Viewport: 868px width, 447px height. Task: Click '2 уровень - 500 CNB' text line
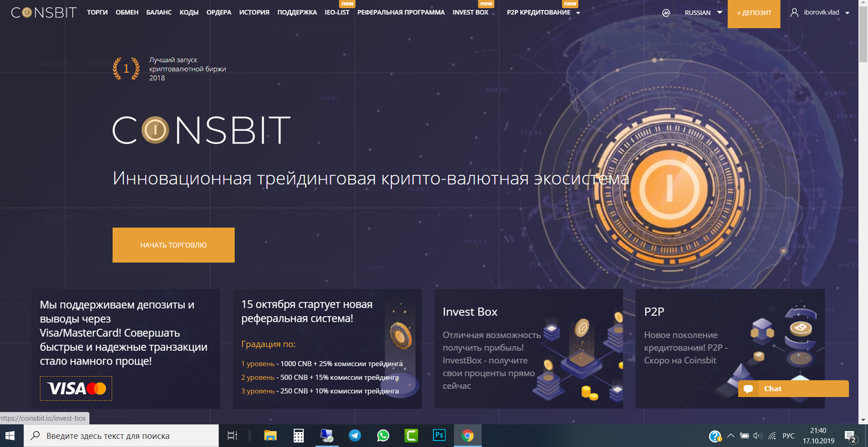[x=320, y=377]
